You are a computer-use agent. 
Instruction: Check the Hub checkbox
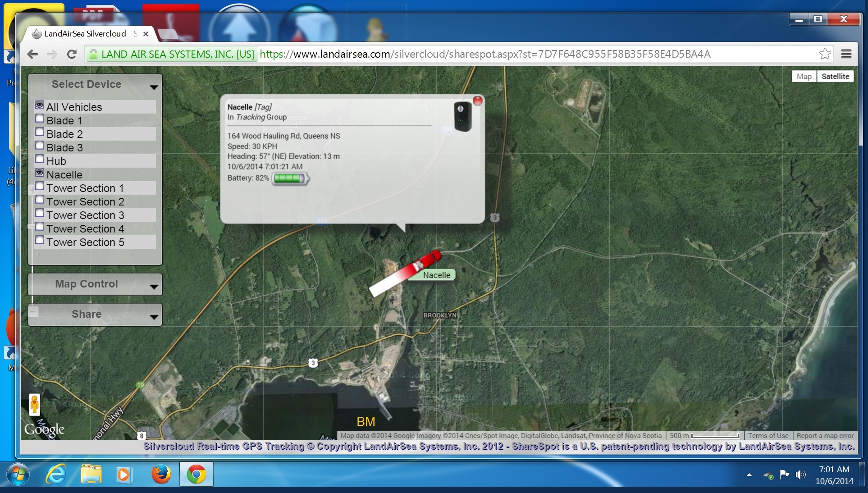click(39, 159)
